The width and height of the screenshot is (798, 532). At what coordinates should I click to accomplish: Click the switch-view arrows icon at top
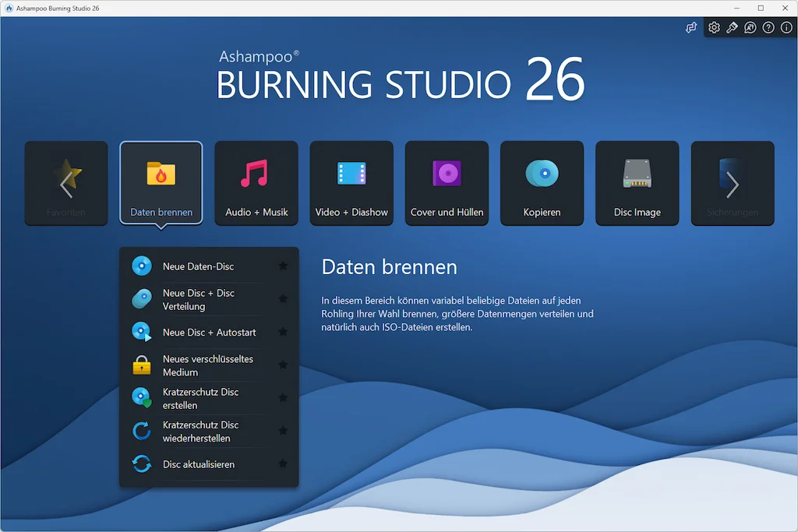click(690, 27)
